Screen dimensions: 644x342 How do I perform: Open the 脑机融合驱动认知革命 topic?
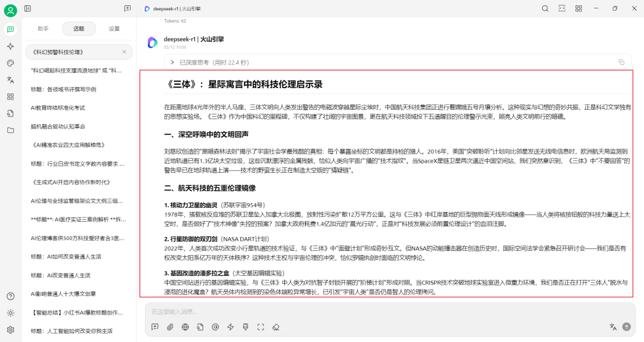79,126
